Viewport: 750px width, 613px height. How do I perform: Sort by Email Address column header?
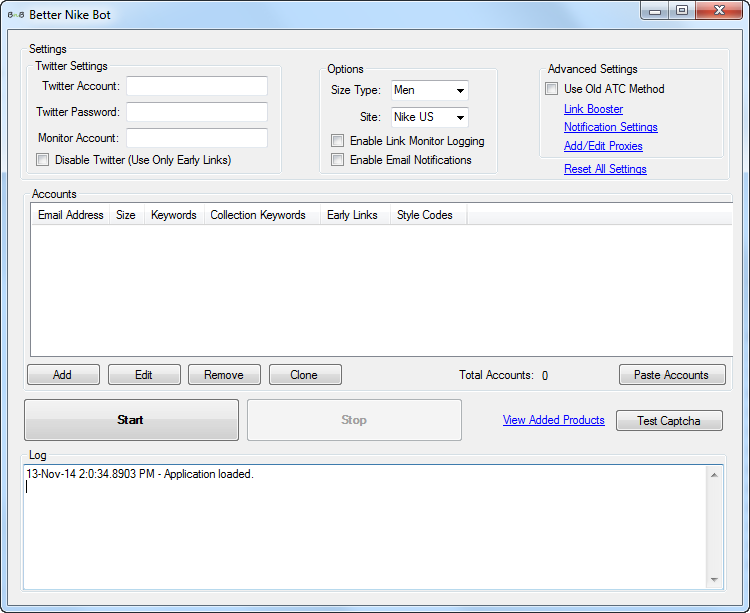(x=70, y=215)
